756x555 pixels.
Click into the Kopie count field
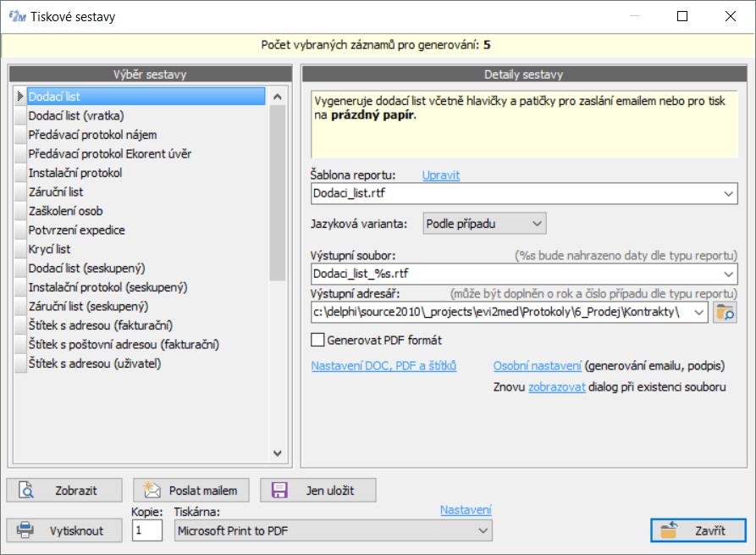coord(147,530)
